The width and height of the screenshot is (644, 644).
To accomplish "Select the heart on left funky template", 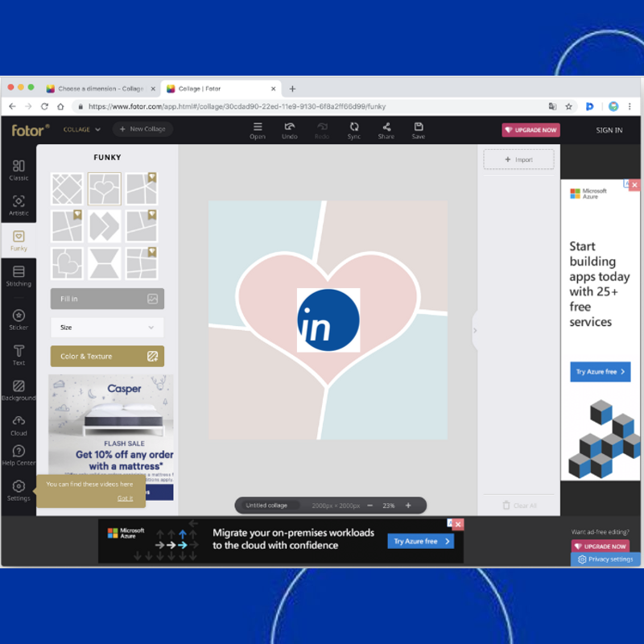I will click(67, 263).
